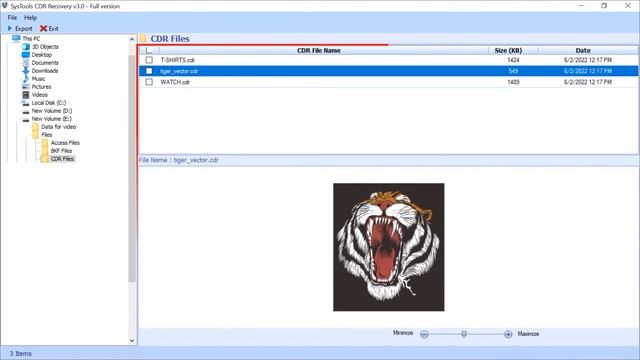This screenshot has height=360, width=640.
Task: Click the zoom-out minus icon
Action: tap(424, 334)
